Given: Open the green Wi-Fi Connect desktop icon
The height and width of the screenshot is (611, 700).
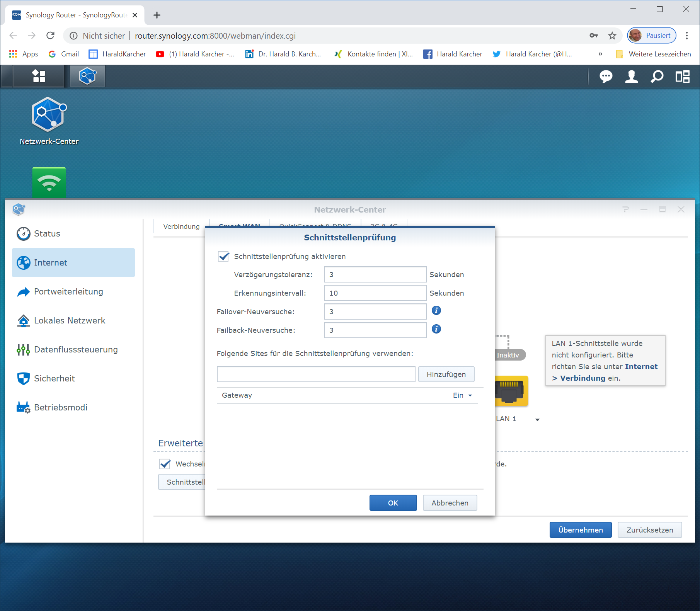Looking at the screenshot, I should [x=49, y=182].
